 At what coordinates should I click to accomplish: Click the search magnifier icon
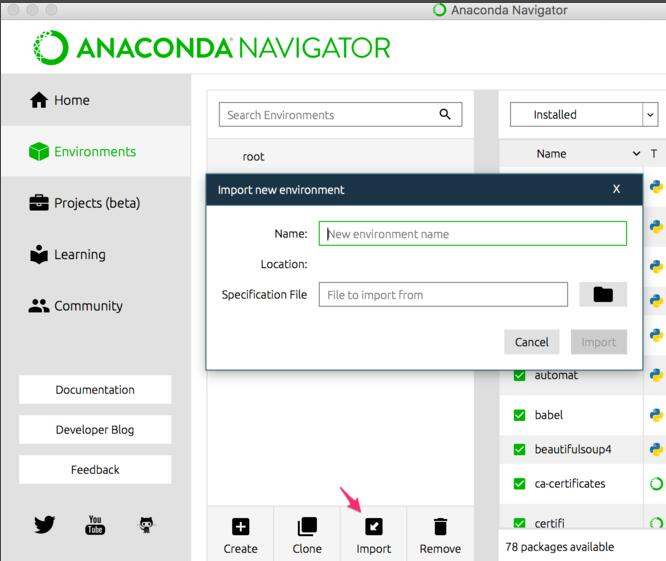click(445, 114)
